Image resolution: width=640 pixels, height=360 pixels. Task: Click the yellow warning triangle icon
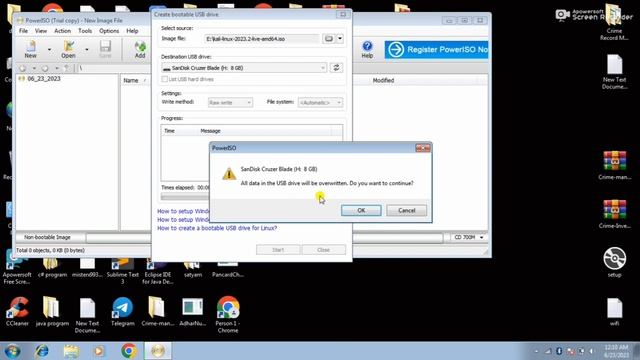pos(229,173)
